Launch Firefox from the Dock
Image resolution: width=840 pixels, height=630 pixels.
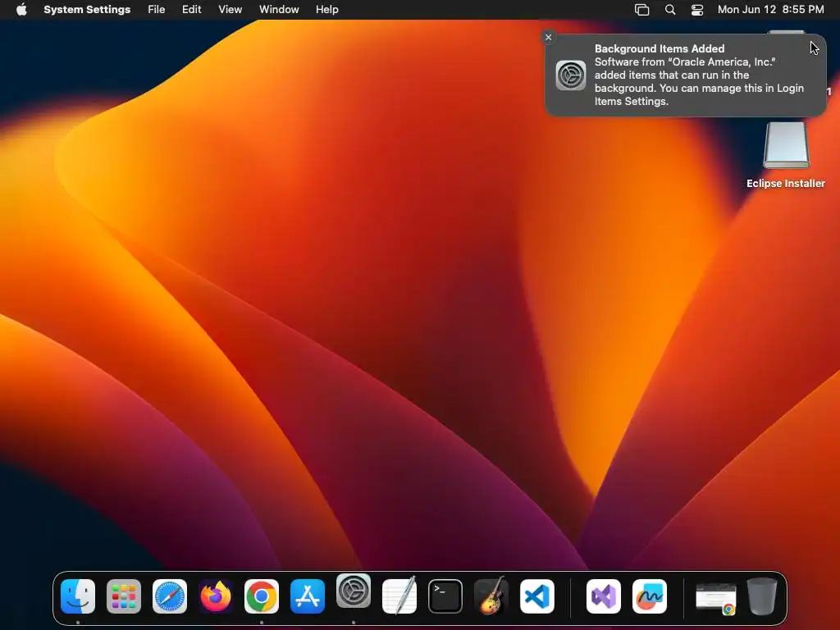[216, 596]
